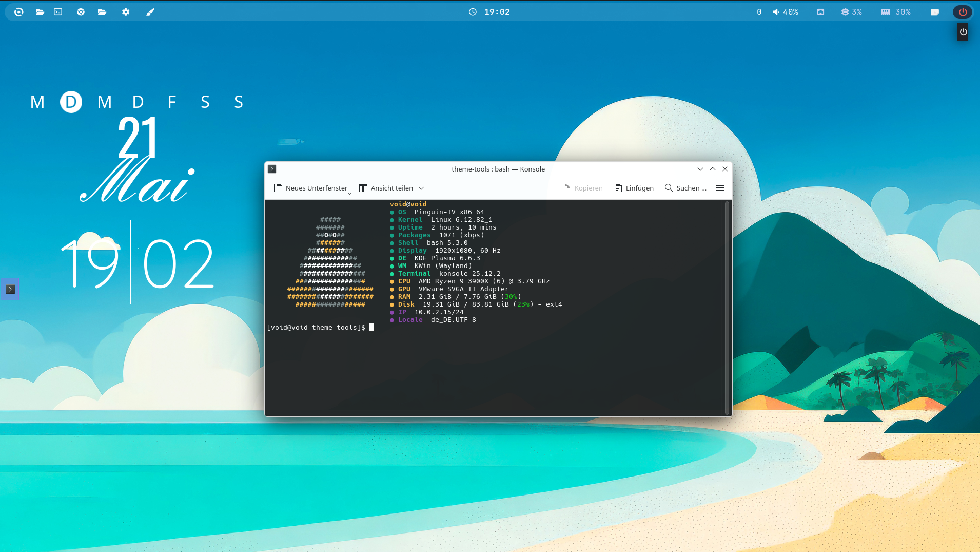
Task: Open the notification card icon in the panel
Action: point(934,12)
